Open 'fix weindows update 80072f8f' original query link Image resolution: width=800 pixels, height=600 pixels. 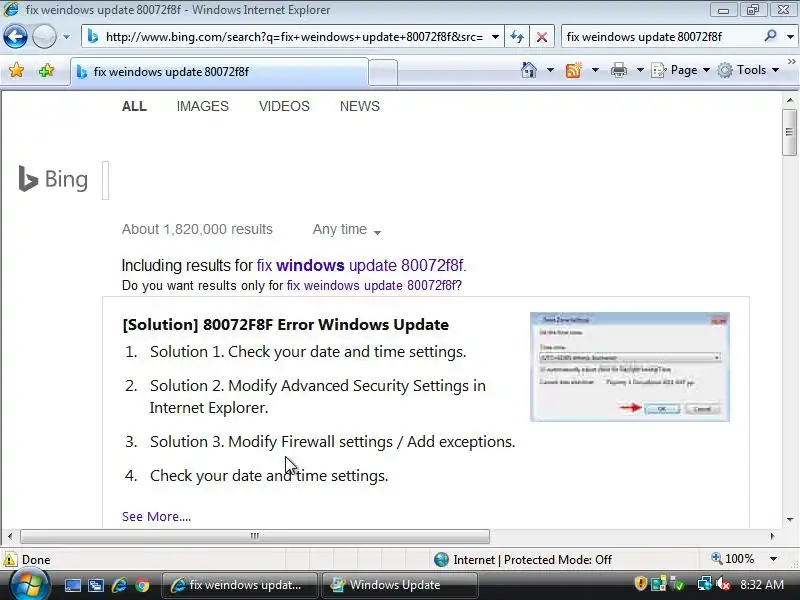[x=371, y=285]
